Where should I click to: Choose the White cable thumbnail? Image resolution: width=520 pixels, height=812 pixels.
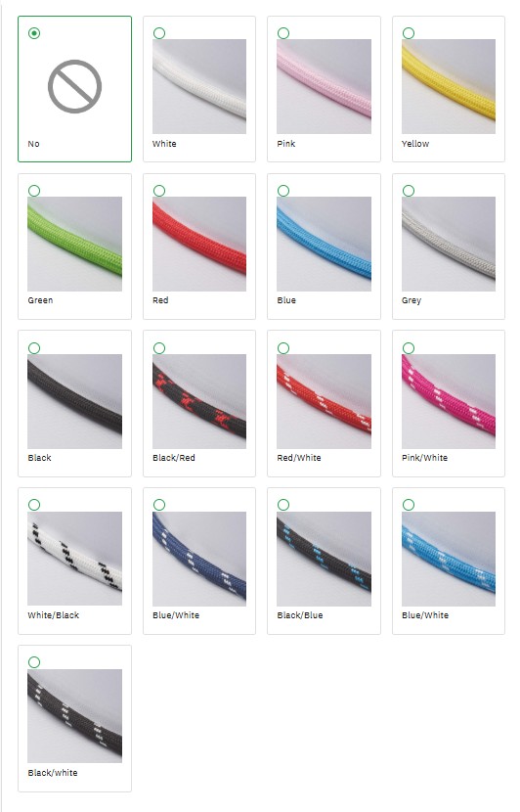199,86
